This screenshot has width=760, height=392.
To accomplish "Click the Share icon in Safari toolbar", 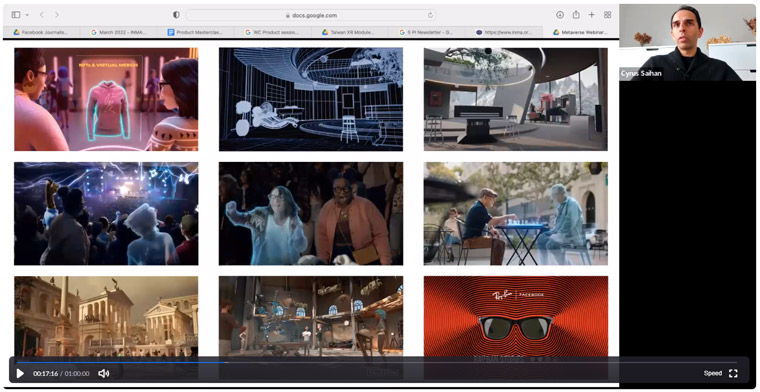I will point(576,15).
